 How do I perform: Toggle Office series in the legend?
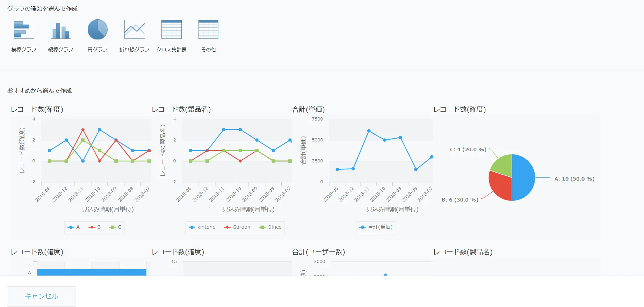coord(270,227)
